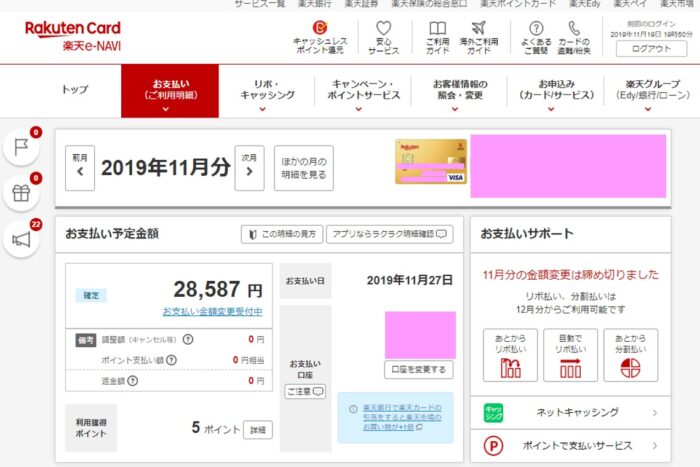Go to the トップ tab
The width and height of the screenshot is (700, 467).
75,89
